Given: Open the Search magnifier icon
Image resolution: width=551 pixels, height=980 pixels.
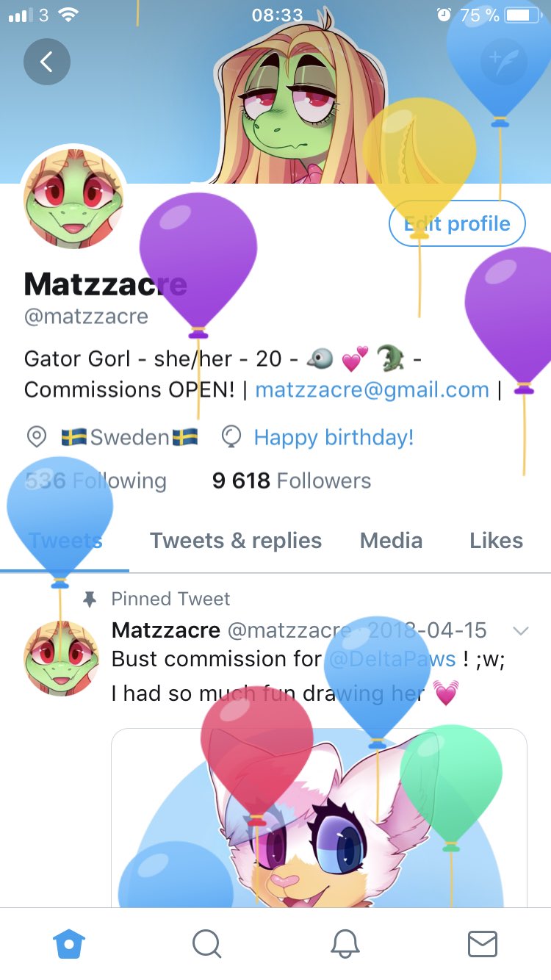Looking at the screenshot, I should (x=206, y=943).
